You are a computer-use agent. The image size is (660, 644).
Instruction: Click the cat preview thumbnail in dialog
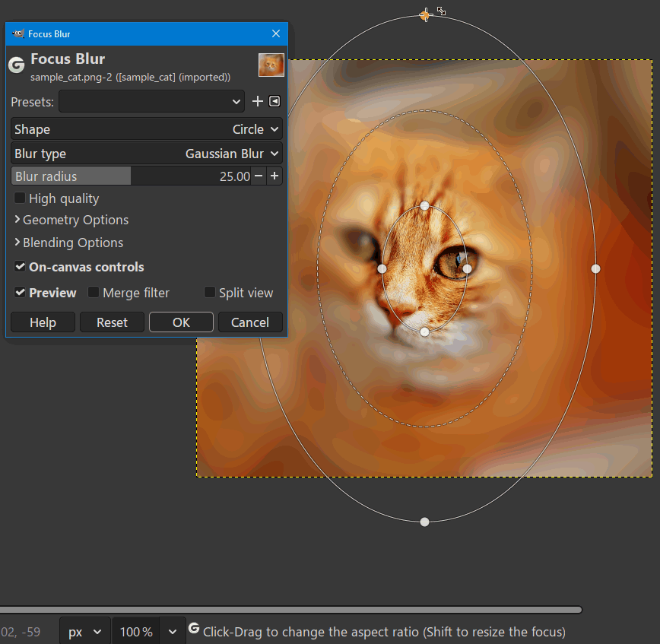click(271, 65)
